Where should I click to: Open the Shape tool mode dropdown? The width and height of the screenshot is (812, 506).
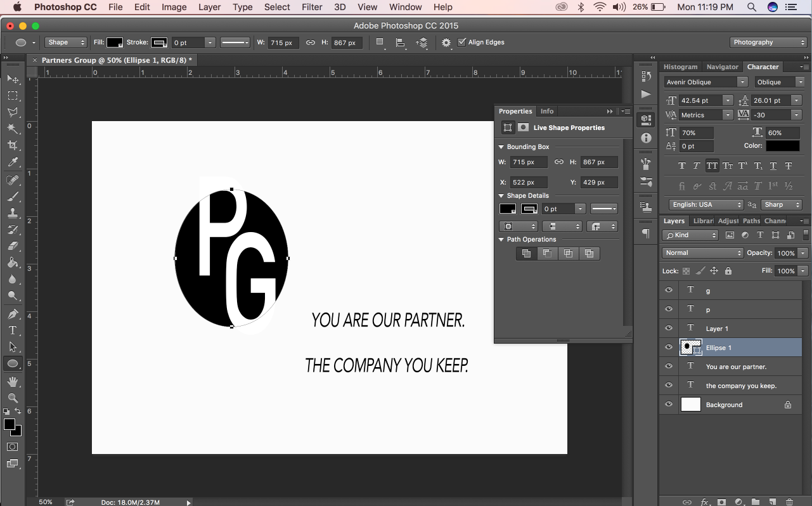tap(66, 42)
